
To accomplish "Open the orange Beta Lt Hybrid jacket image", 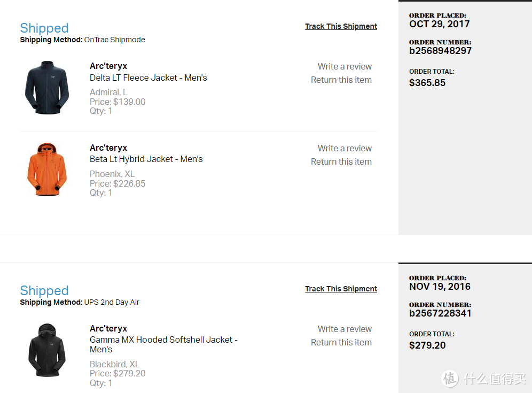I will click(x=47, y=169).
